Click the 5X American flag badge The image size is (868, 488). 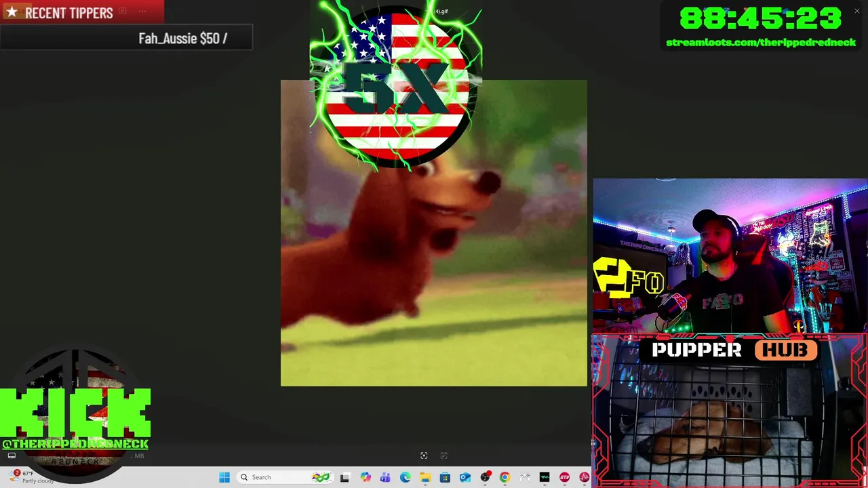396,86
